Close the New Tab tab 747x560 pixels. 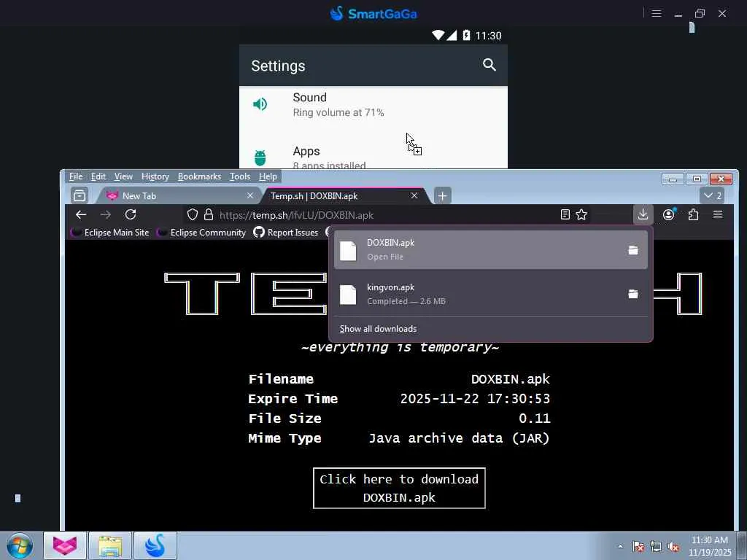[x=250, y=195]
